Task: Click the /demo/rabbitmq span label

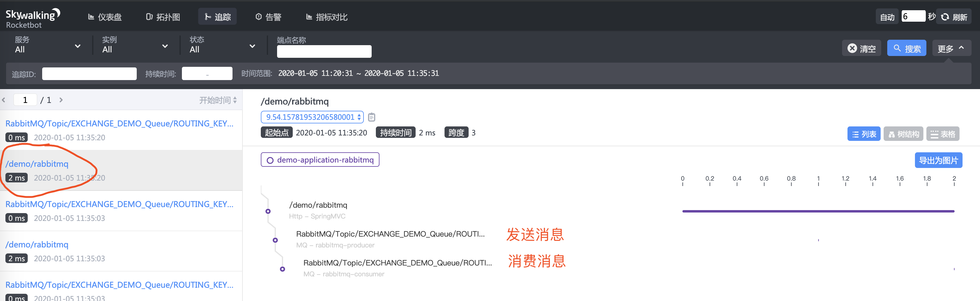Action: [318, 205]
